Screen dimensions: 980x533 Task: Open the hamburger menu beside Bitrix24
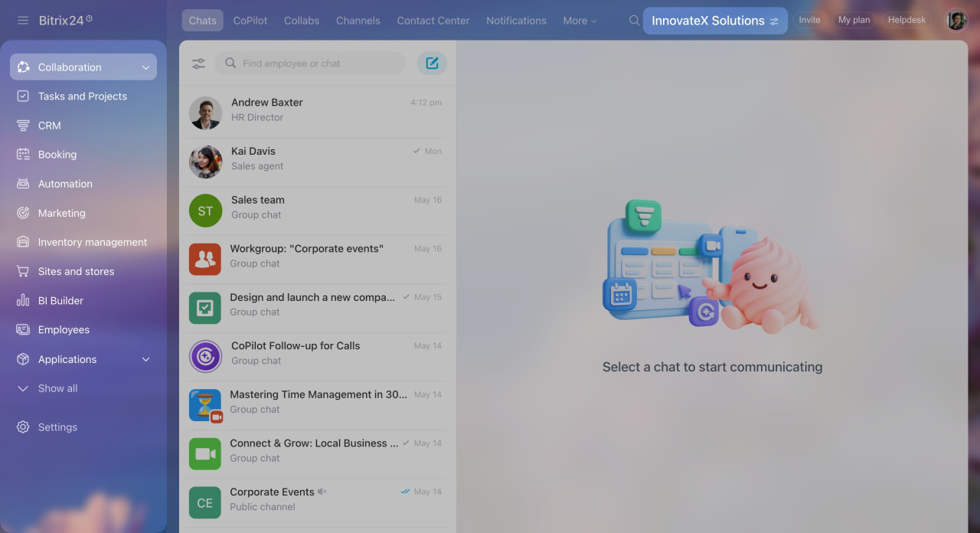click(x=23, y=20)
